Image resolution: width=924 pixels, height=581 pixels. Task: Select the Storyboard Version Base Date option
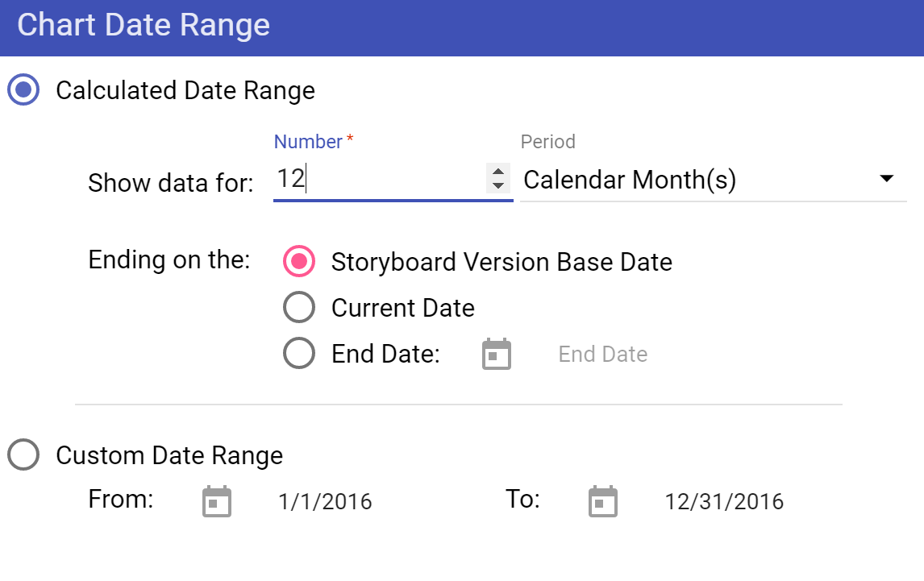[x=299, y=262]
